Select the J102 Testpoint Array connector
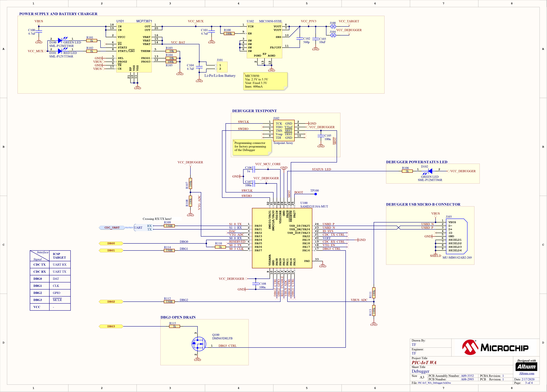Image resolution: width=547 pixels, height=392 pixels. pyautogui.click(x=284, y=130)
